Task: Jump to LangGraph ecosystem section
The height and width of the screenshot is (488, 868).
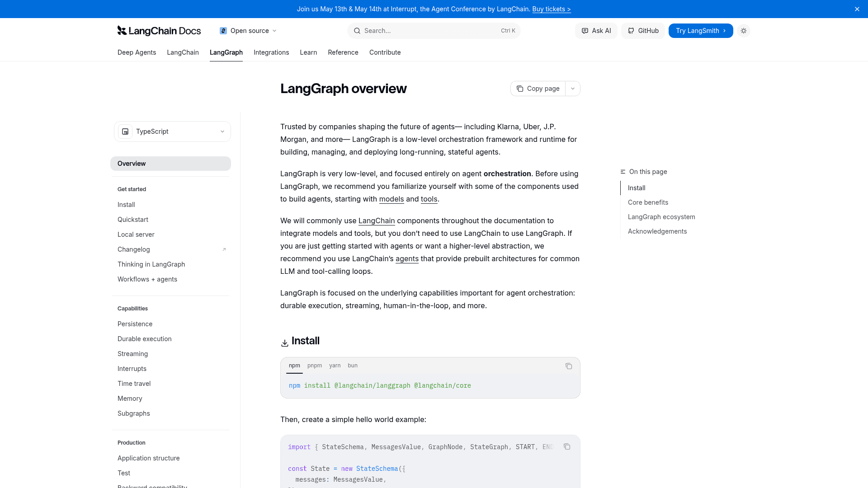Action: [661, 217]
